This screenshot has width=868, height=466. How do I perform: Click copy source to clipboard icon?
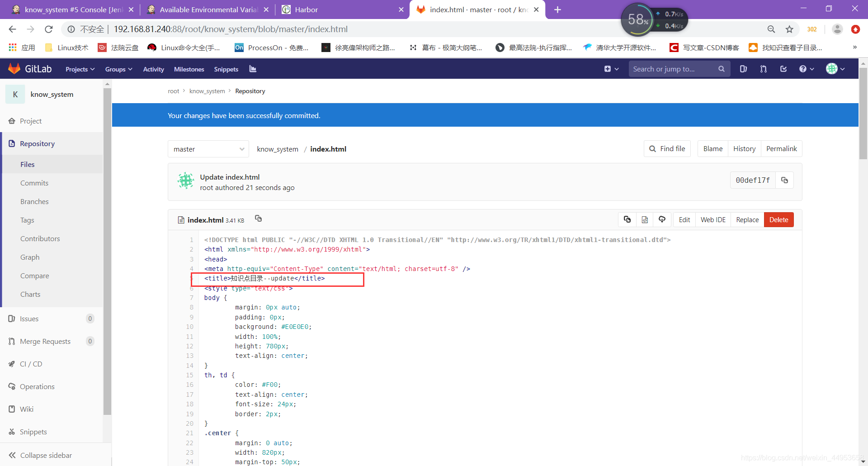(x=627, y=219)
